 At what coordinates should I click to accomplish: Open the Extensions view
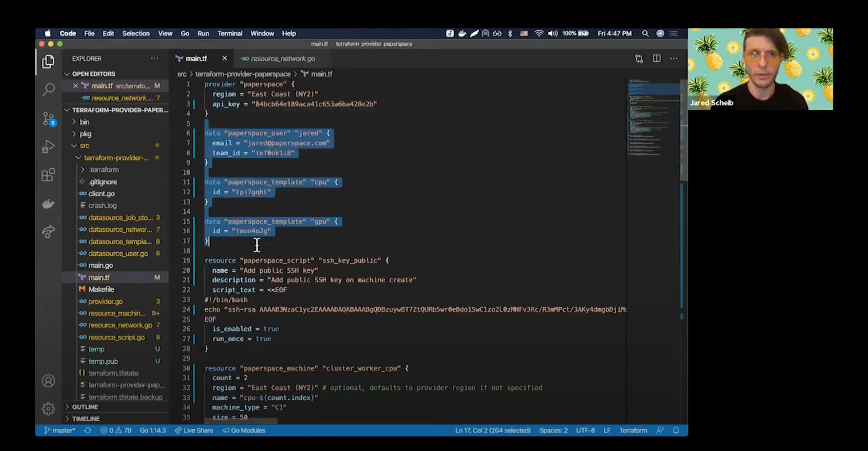48,175
